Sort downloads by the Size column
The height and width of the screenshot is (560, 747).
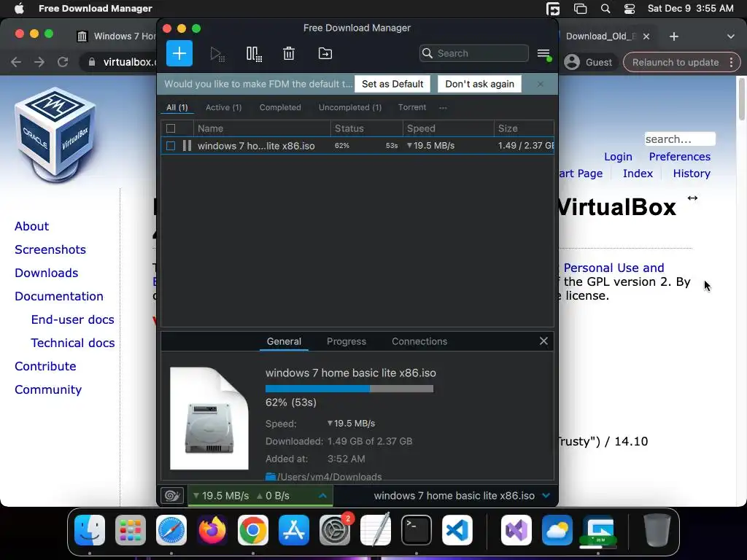coord(524,128)
